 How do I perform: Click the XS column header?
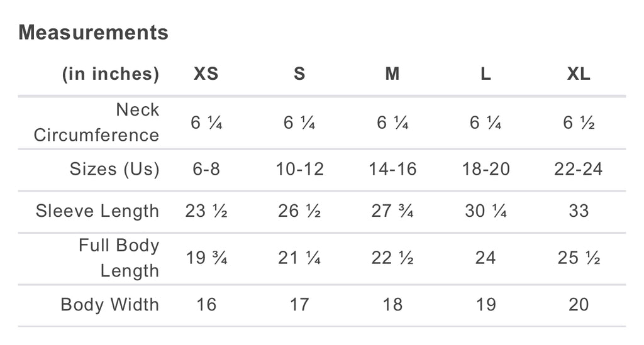206,74
